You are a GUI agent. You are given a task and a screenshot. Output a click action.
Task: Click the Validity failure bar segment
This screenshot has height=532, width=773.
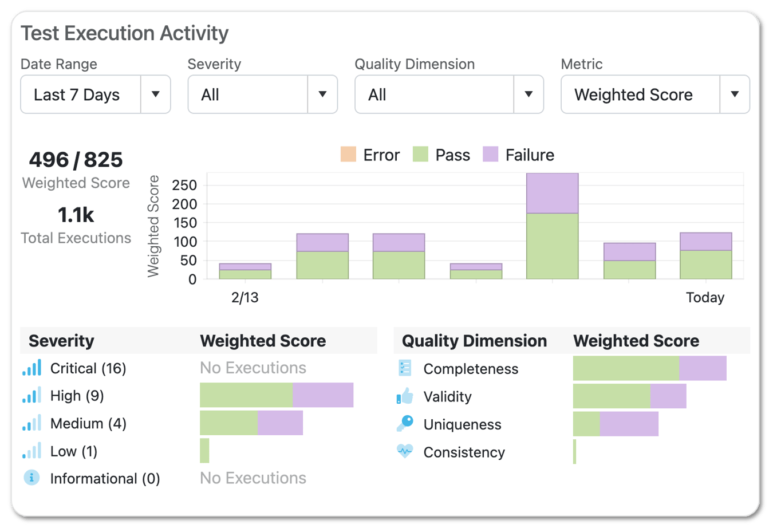[668, 396]
